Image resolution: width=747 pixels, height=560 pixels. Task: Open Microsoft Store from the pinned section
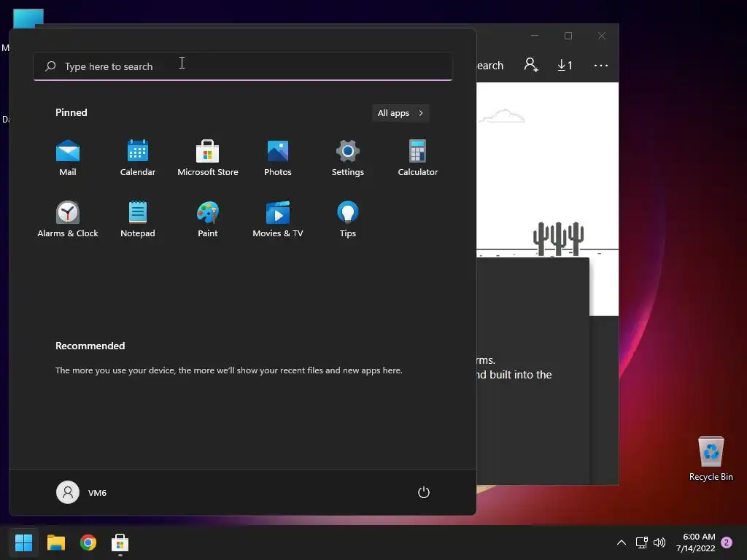point(208,158)
